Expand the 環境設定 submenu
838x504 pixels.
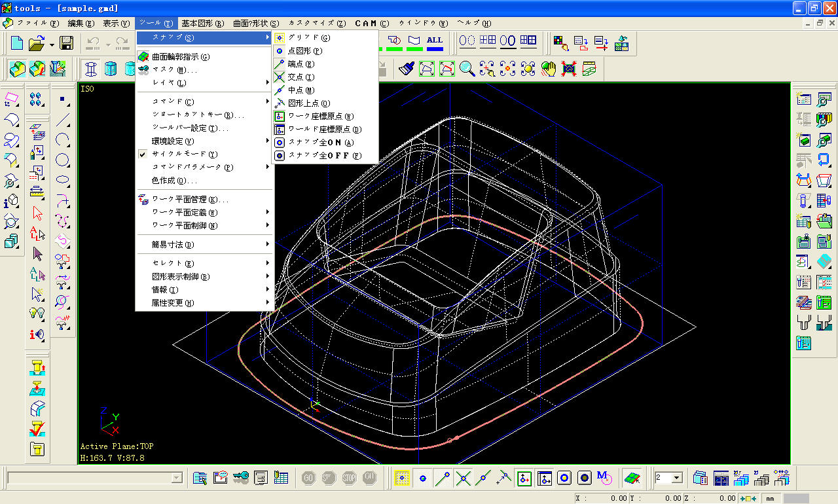tap(205, 141)
